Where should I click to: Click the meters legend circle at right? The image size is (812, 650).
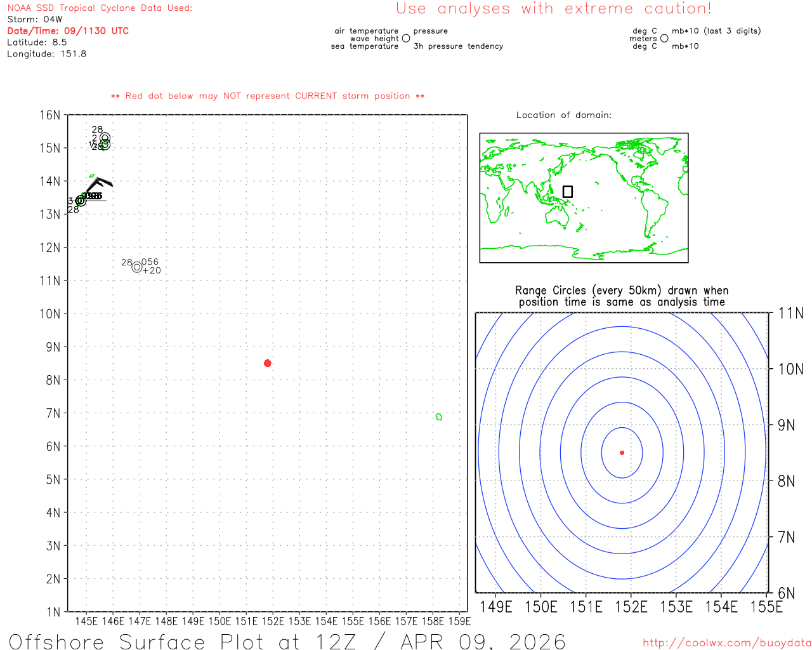click(664, 39)
